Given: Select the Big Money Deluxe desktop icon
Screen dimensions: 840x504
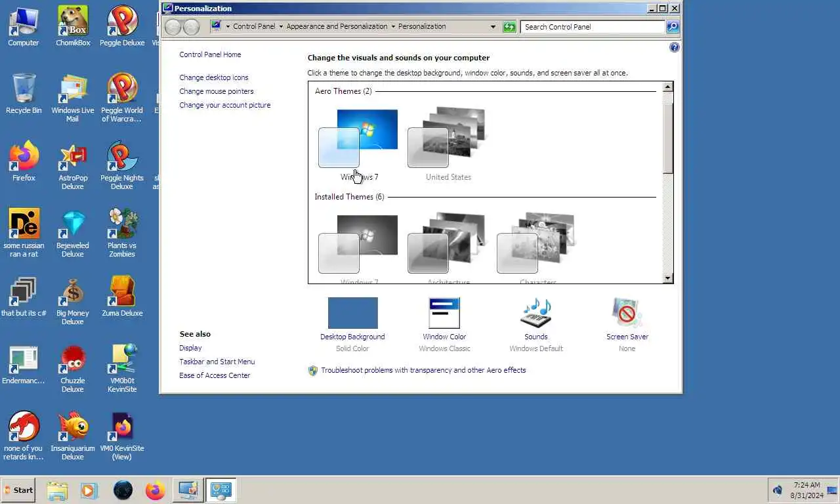Looking at the screenshot, I should coord(73,301).
